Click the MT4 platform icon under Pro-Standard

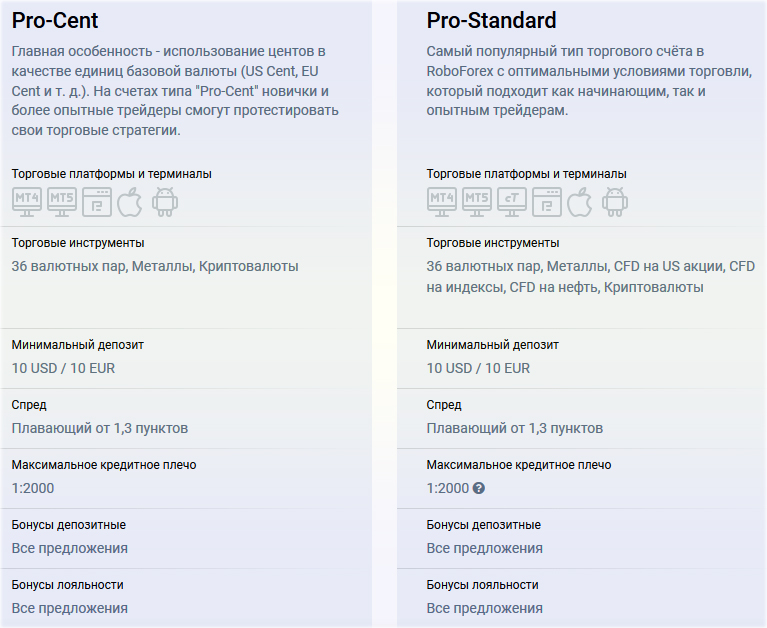point(442,200)
